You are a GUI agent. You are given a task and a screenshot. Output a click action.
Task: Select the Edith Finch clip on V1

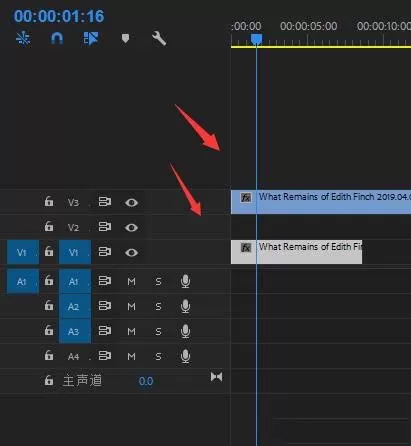296,252
